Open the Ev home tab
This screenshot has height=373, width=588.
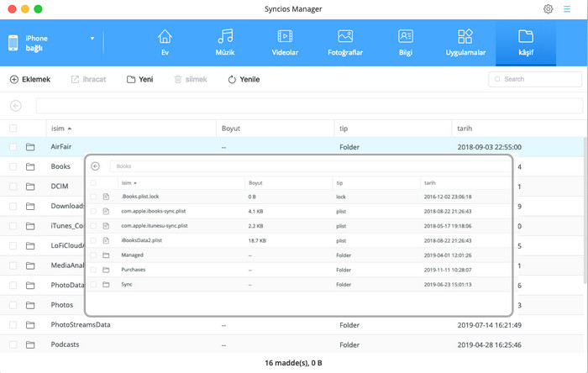165,43
